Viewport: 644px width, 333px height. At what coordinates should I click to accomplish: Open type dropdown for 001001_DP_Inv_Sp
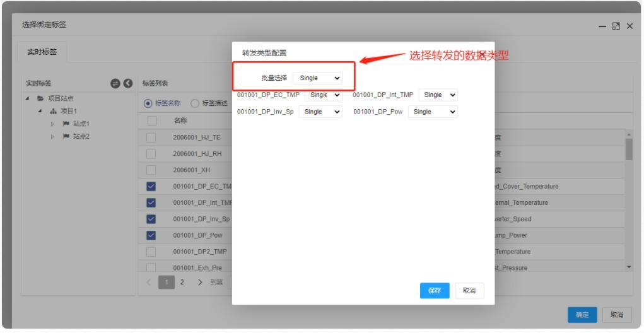pyautogui.click(x=320, y=112)
